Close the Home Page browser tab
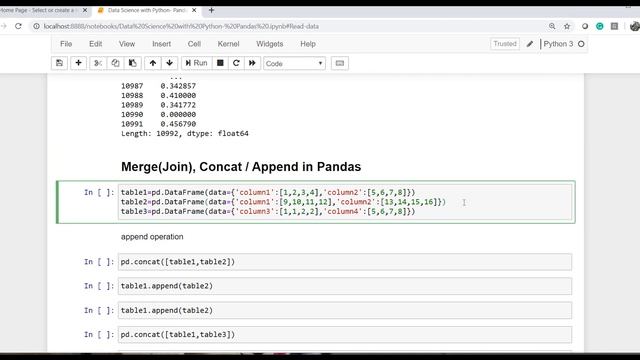 tap(85, 10)
